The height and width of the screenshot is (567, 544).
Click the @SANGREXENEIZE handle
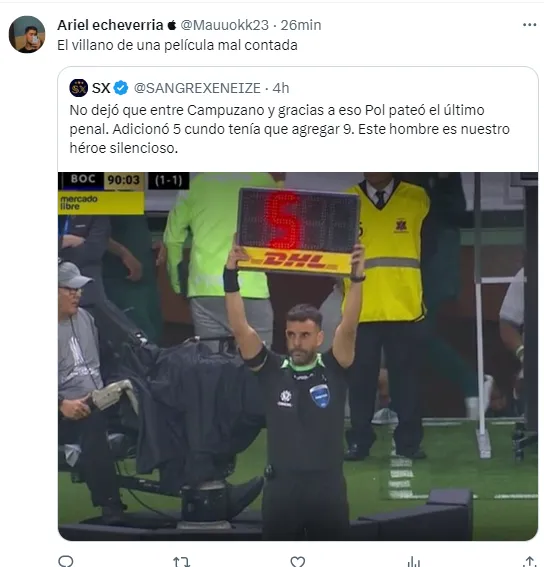tap(197, 88)
